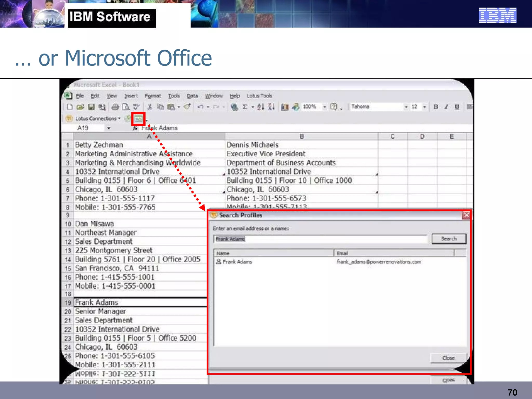Screen dimensions: 532x399
Task: Click the Sort Ascending icon
Action: pyautogui.click(x=261, y=107)
